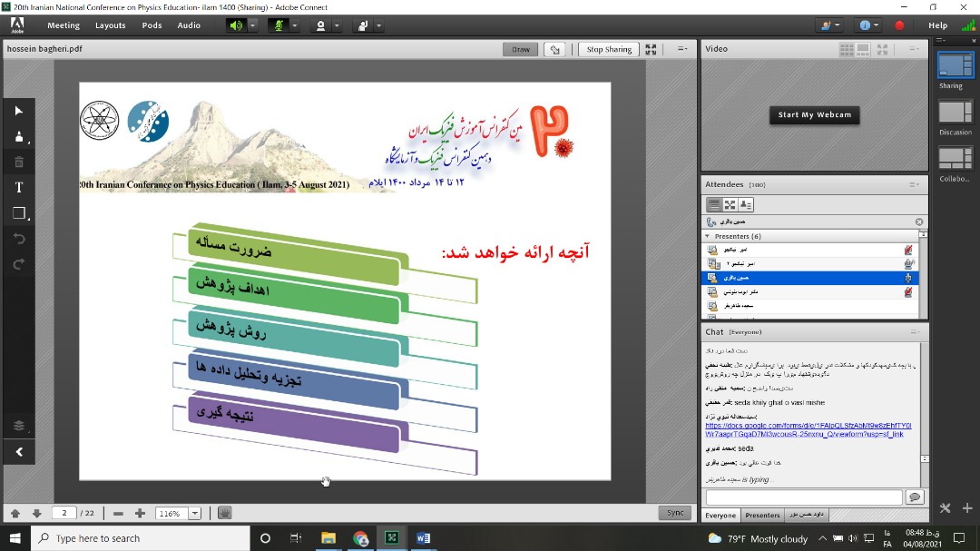The image size is (980, 551).
Task: Toggle the Sync button in the share pod
Action: (x=675, y=513)
